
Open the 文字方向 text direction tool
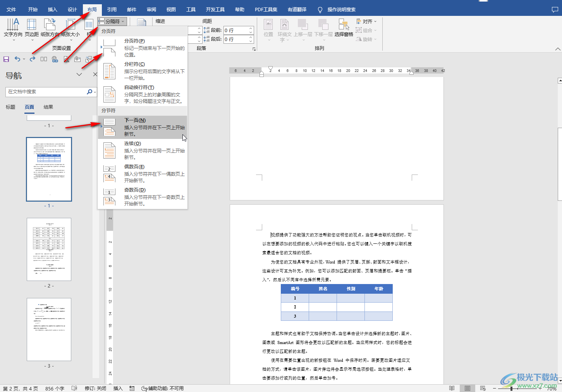click(x=13, y=29)
